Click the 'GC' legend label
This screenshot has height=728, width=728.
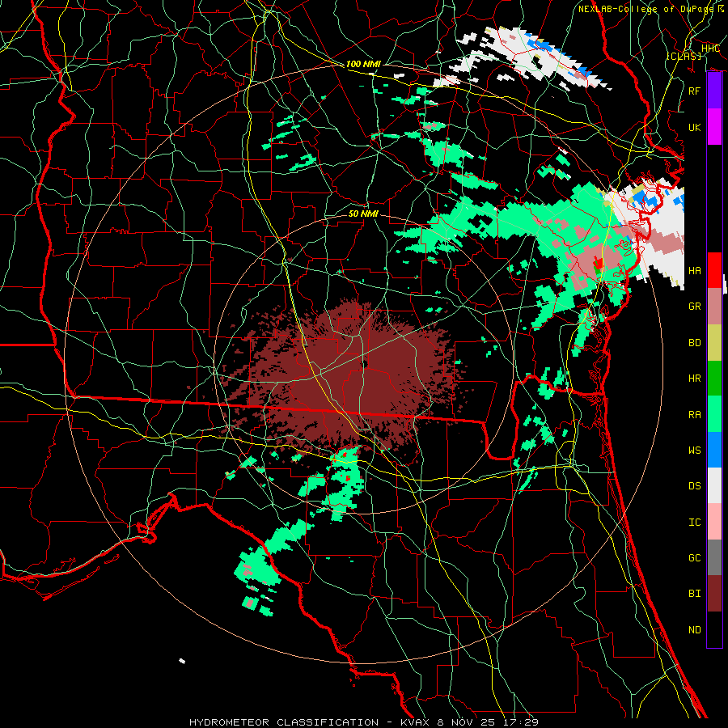pyautogui.click(x=694, y=557)
